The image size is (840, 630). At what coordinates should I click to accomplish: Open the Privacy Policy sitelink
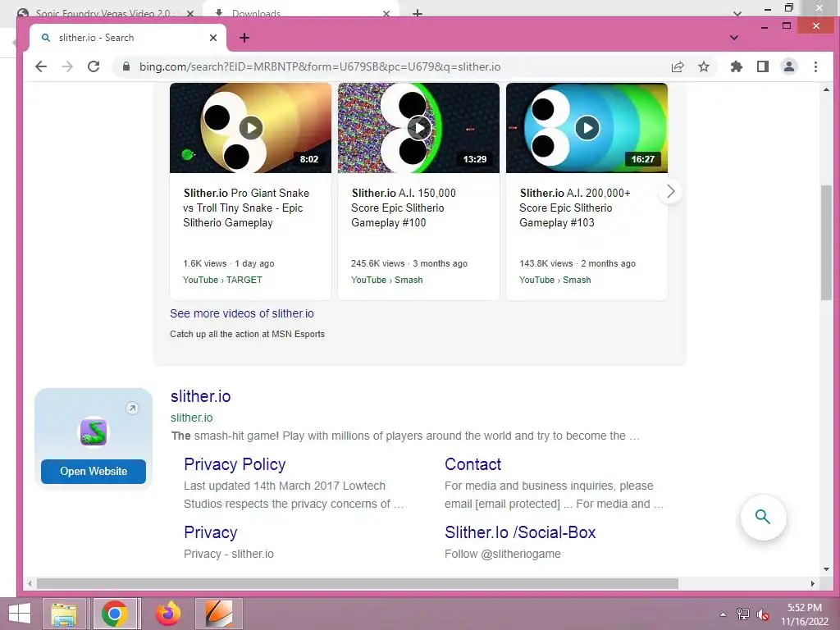235,464
